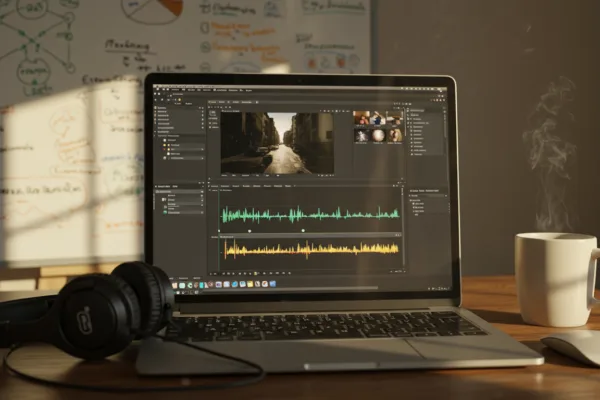Select the blue-and-white figure thumbnail in top row
The width and height of the screenshot is (600, 400).
pos(378,118)
